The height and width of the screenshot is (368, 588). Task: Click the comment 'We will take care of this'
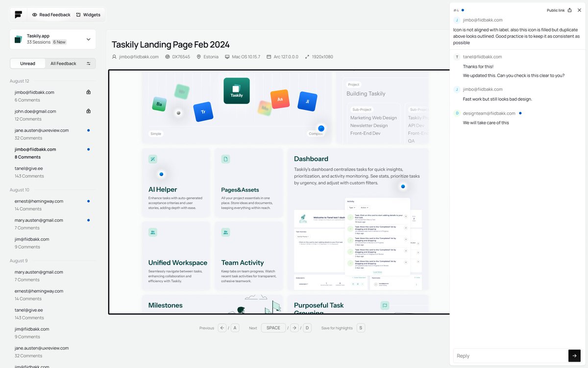486,123
